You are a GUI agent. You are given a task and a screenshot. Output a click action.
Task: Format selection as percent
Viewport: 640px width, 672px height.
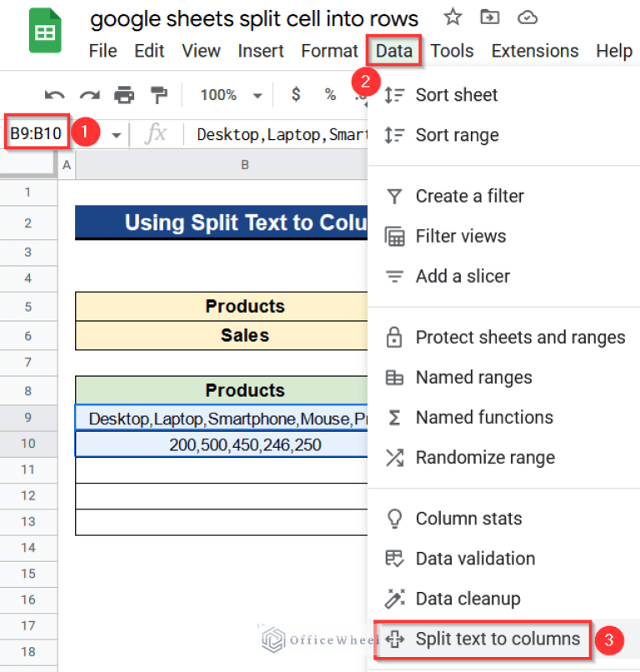[x=328, y=94]
